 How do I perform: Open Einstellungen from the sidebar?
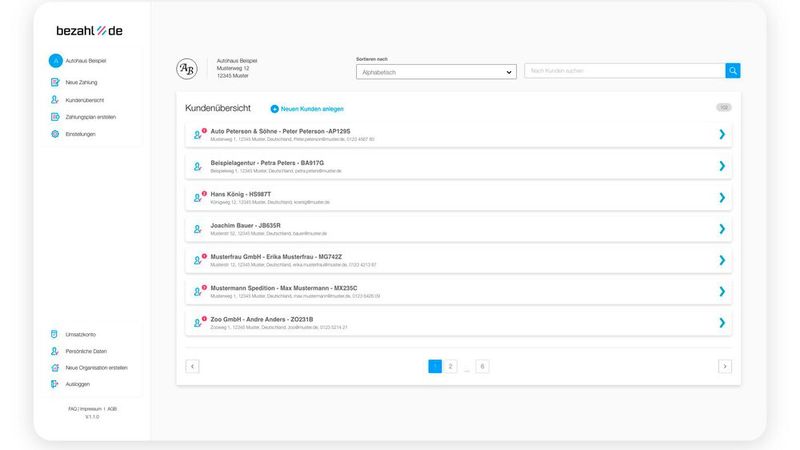pyautogui.click(x=80, y=134)
